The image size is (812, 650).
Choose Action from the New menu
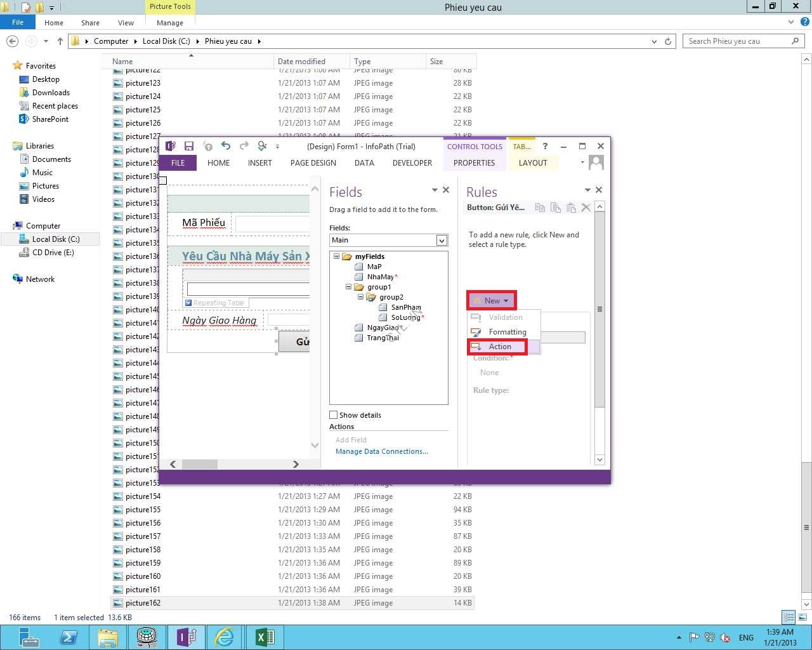point(499,347)
